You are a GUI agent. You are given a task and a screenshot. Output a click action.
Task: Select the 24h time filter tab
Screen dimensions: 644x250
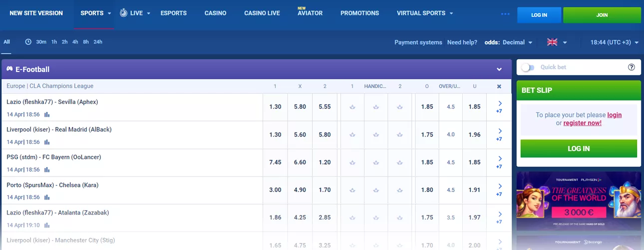pos(98,42)
